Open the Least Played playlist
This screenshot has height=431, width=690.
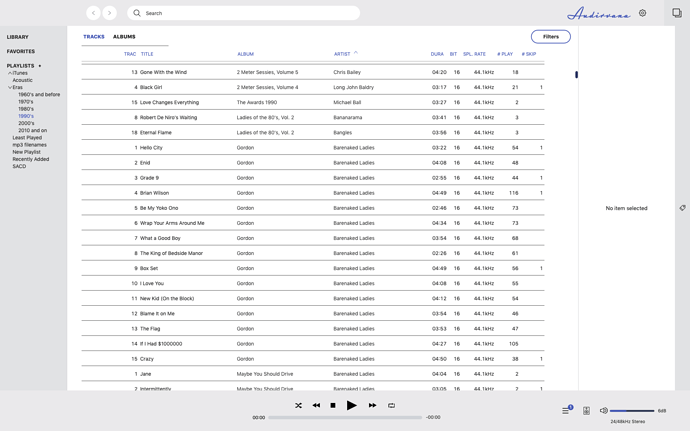[27, 138]
